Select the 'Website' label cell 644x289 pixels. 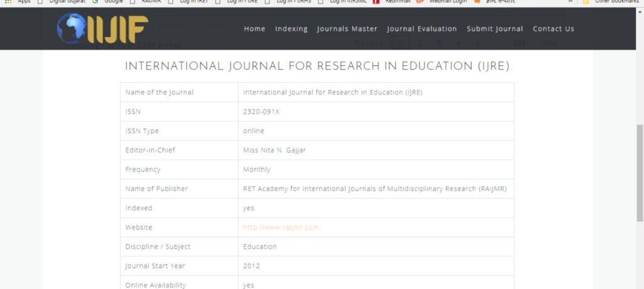[179, 227]
